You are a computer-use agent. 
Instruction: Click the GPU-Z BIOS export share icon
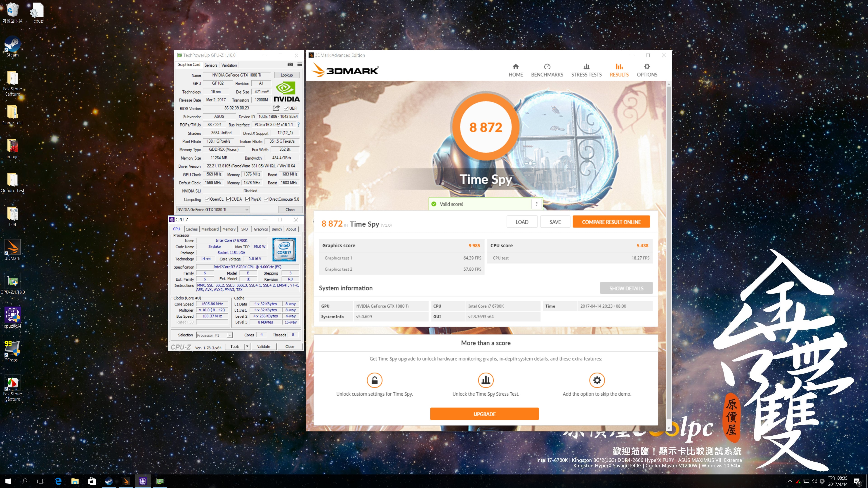(x=276, y=108)
